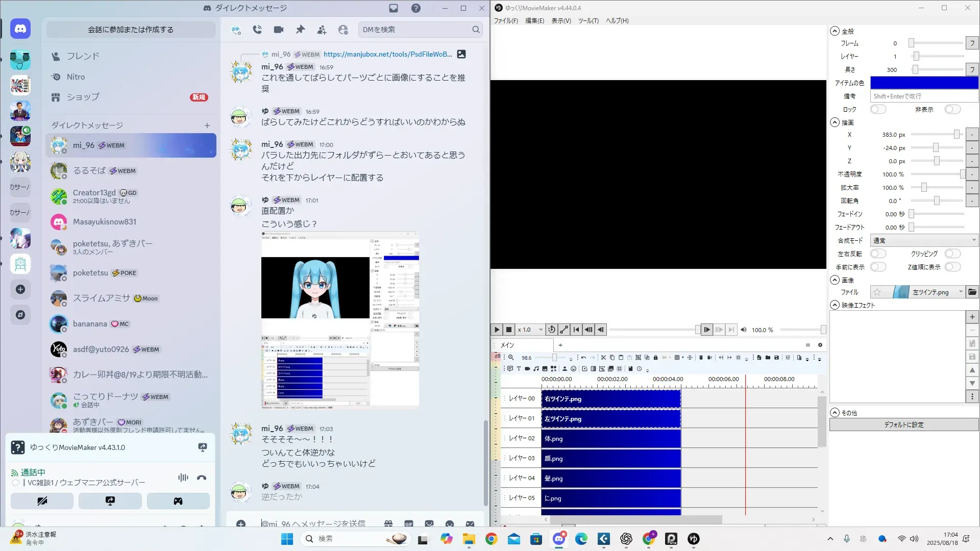This screenshot has height=551, width=980.
Task: Open the ツール(T) menu
Action: point(588,21)
